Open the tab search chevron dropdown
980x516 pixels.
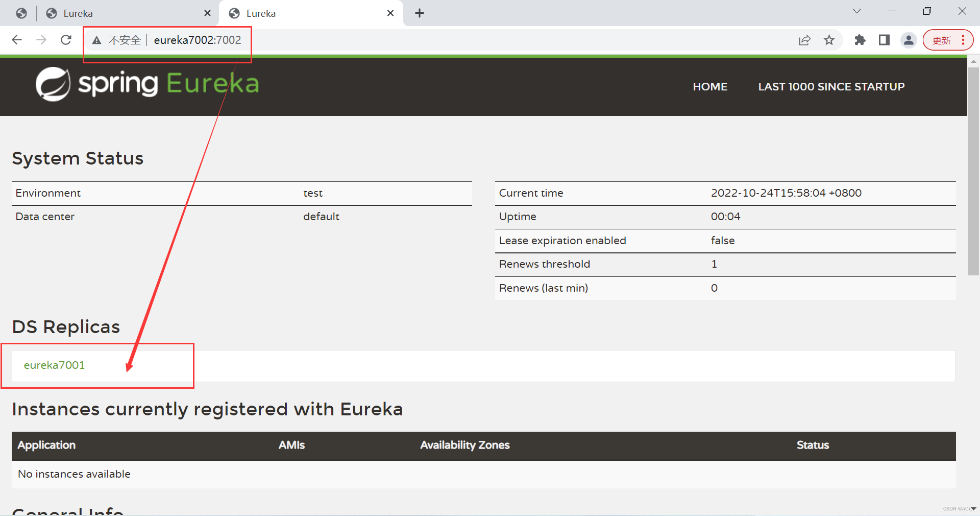tap(856, 11)
